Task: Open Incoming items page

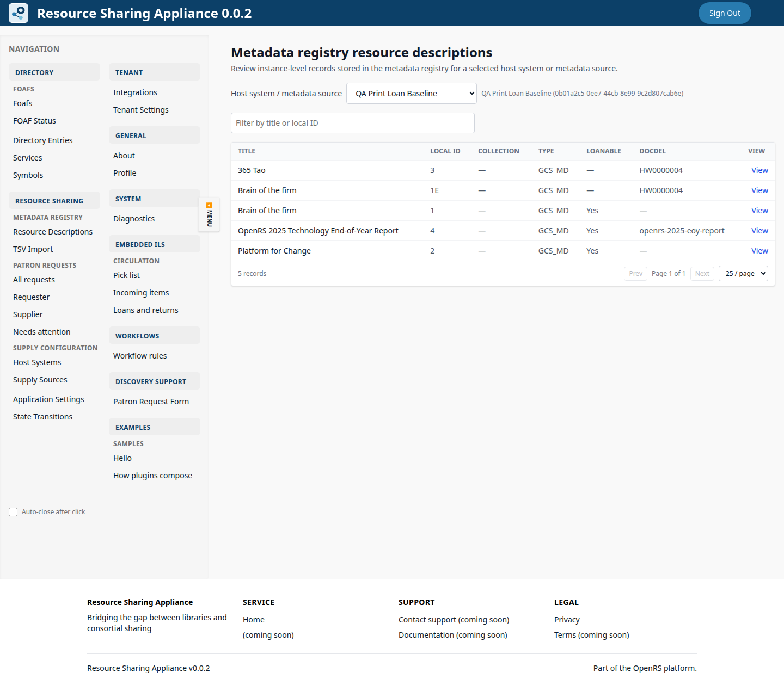Action: coord(141,293)
